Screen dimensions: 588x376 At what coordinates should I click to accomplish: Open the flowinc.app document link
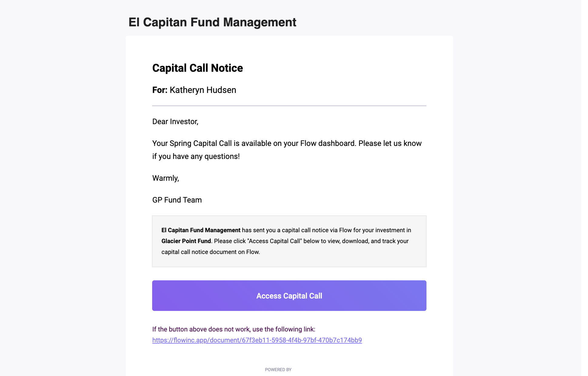tap(257, 340)
